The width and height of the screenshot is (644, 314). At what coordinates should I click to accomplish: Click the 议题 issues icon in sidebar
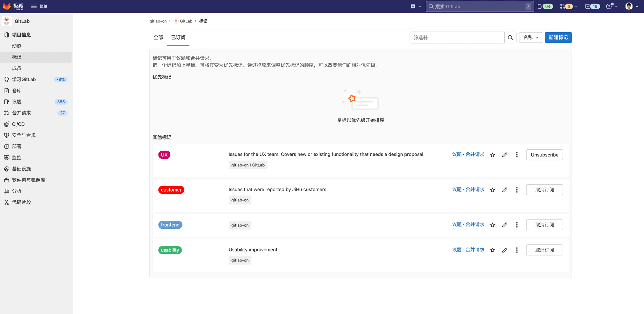(x=6, y=102)
